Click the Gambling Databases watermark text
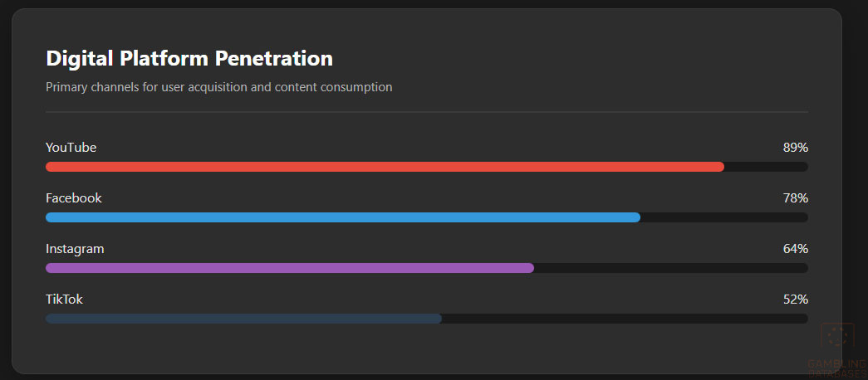 tap(836, 365)
